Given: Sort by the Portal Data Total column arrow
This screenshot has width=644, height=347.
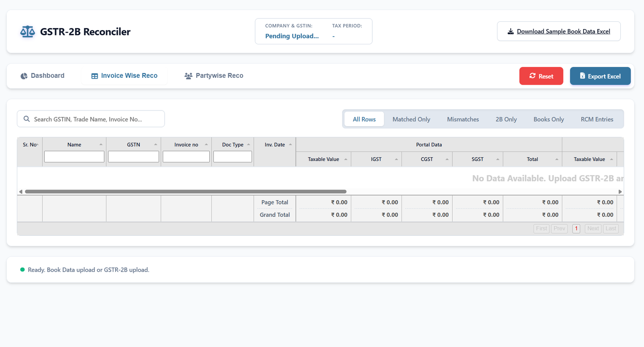Looking at the screenshot, I should (x=557, y=159).
